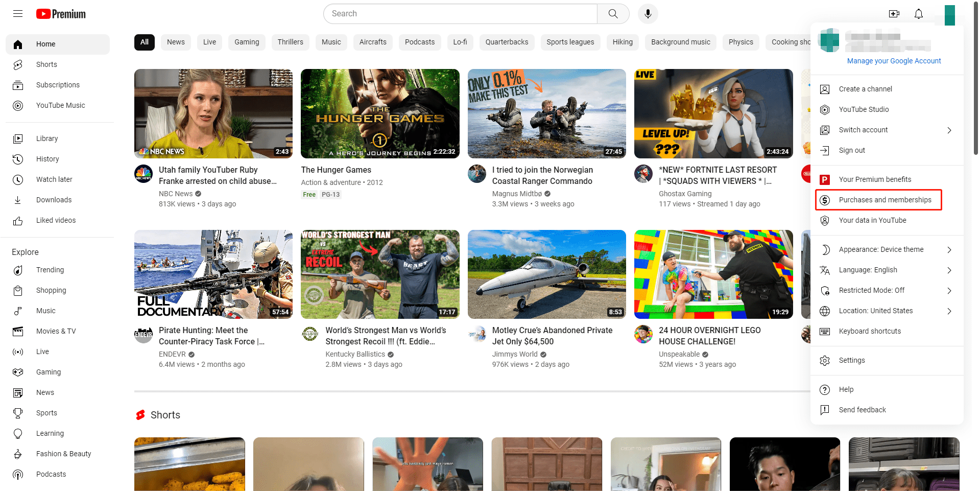This screenshot has width=980, height=491.
Task: Open The Hunger Games movie thumbnail
Action: [380, 113]
